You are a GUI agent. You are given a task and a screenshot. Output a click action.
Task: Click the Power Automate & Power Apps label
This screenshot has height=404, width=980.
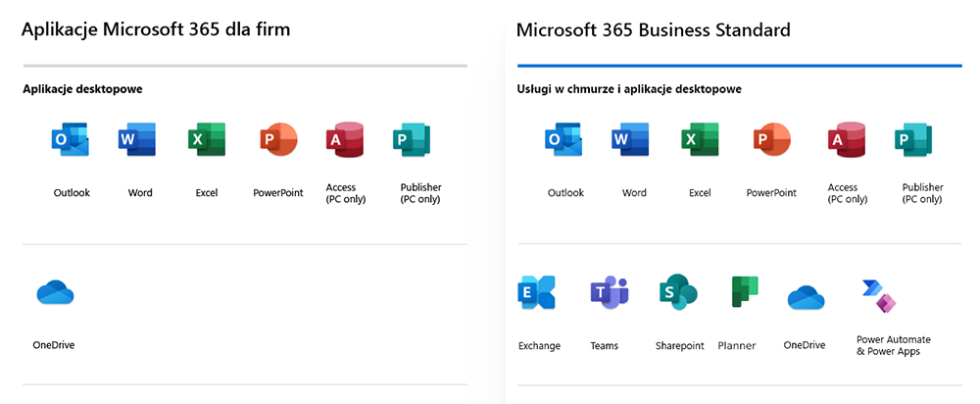coord(894,345)
